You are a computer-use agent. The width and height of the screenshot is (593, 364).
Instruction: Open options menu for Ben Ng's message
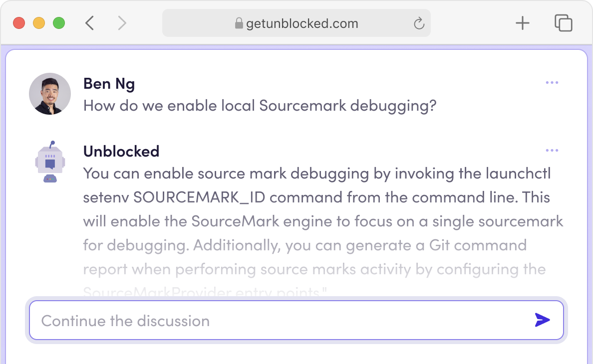tap(552, 83)
